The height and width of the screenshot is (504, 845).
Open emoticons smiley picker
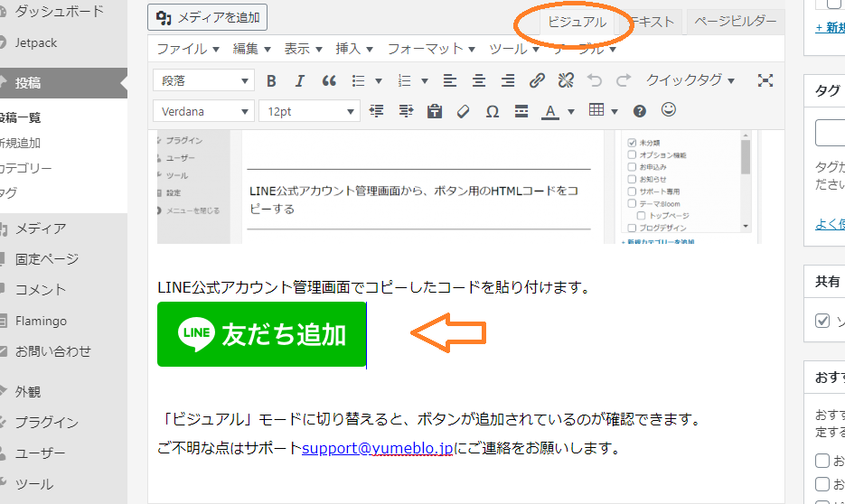(x=668, y=110)
